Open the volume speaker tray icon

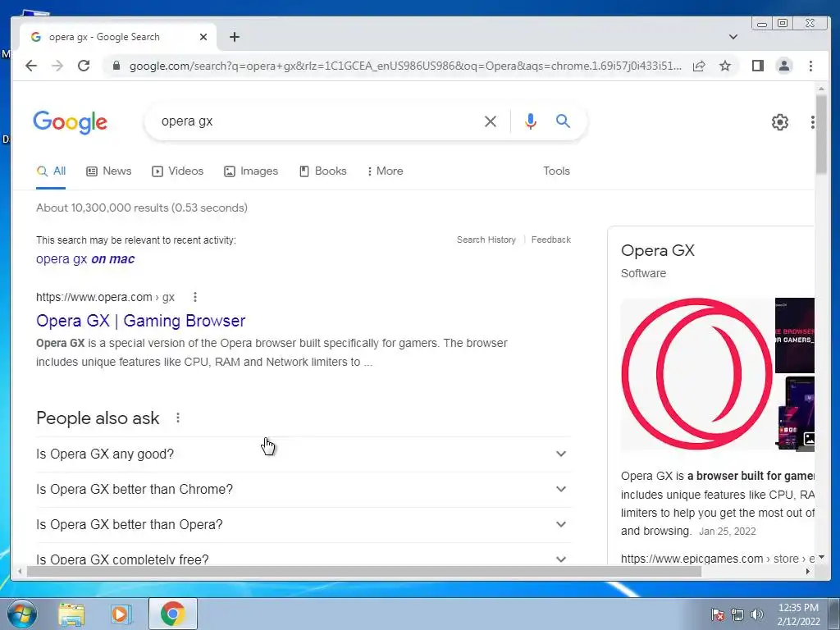click(756, 614)
